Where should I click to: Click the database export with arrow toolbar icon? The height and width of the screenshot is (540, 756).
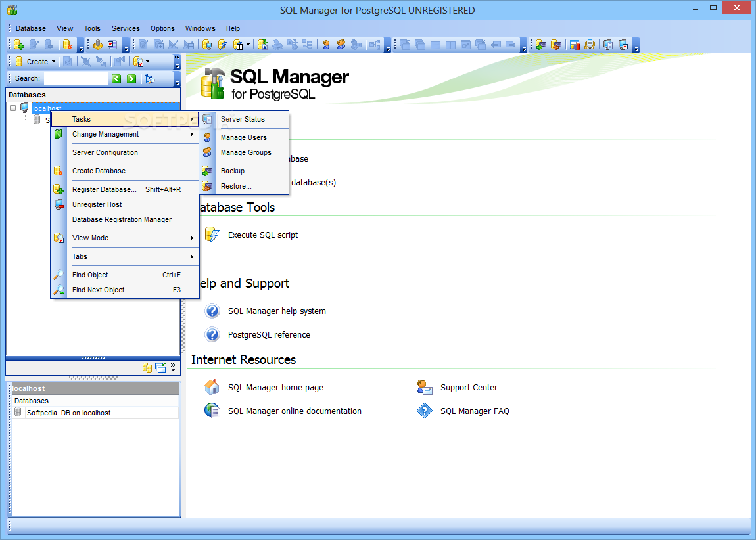262,45
